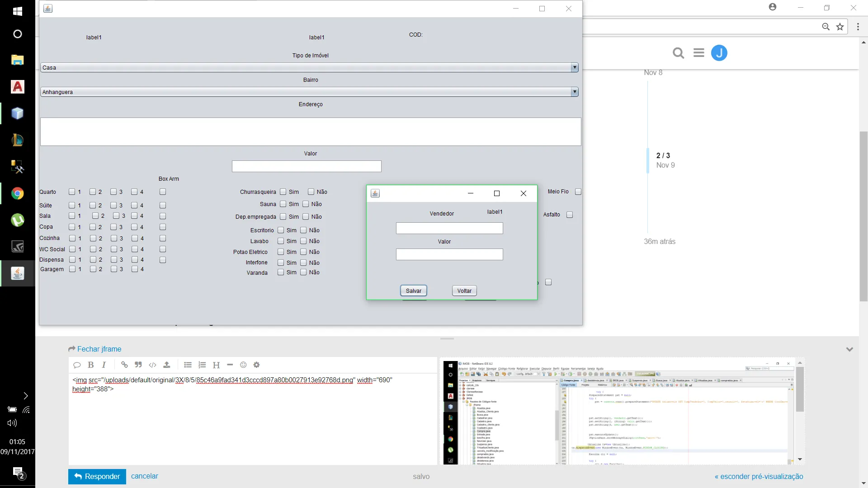Open Chrome from the Windows taskbar

[17, 194]
